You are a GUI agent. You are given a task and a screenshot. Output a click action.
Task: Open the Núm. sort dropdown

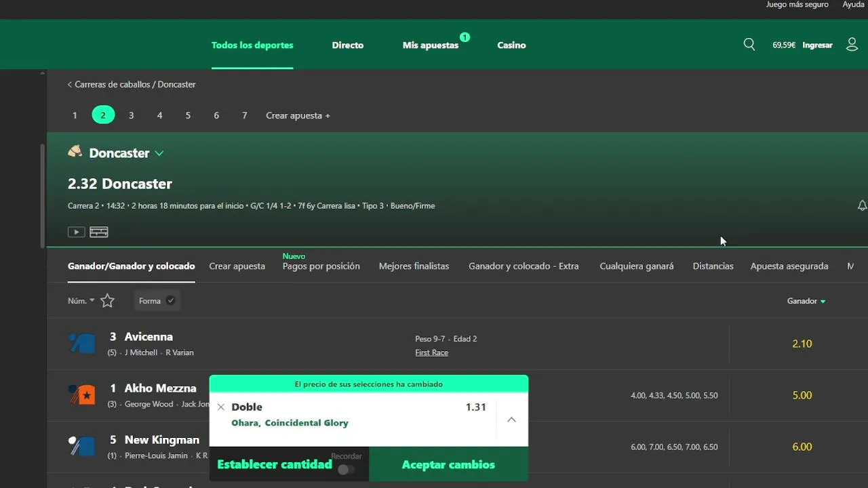tap(81, 301)
